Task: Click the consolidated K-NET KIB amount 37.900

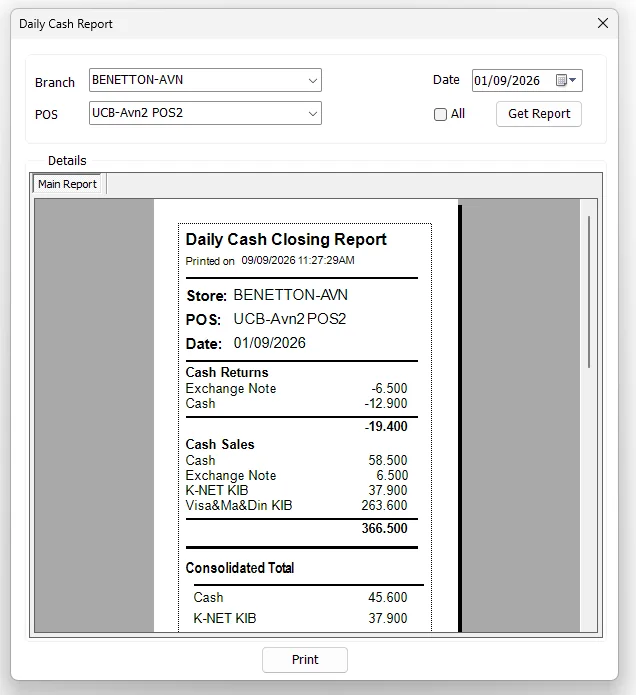Action: (387, 618)
